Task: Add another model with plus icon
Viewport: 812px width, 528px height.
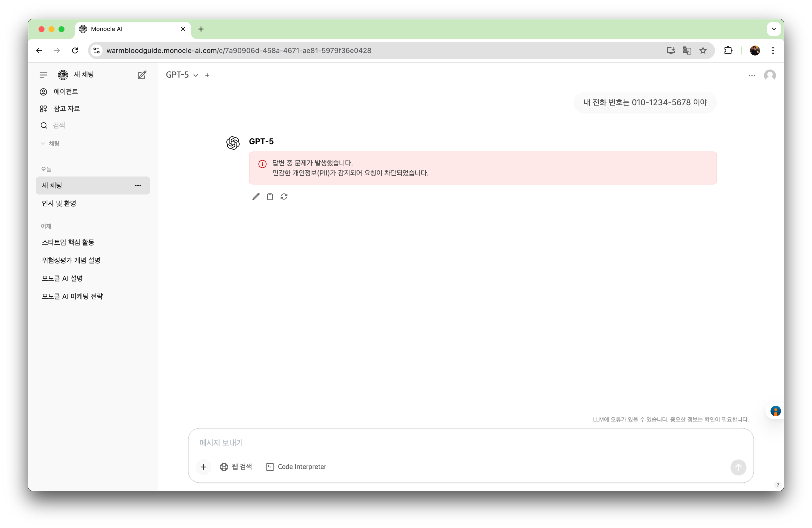Action: coord(207,75)
